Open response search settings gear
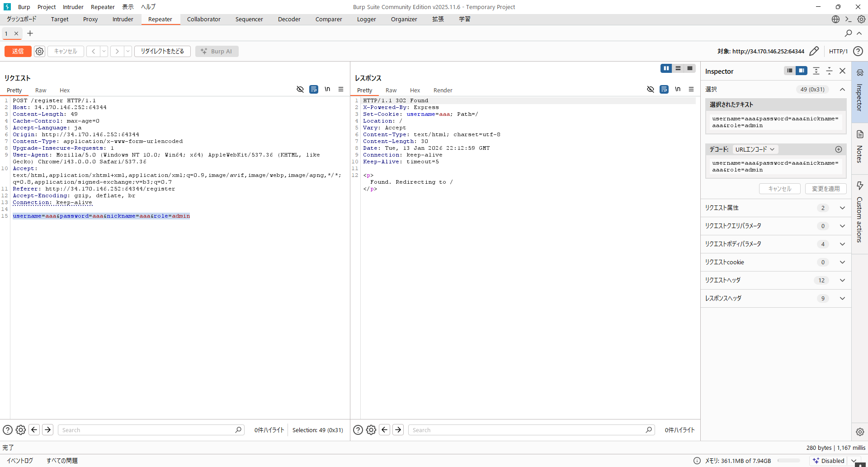868x467 pixels. pos(371,430)
